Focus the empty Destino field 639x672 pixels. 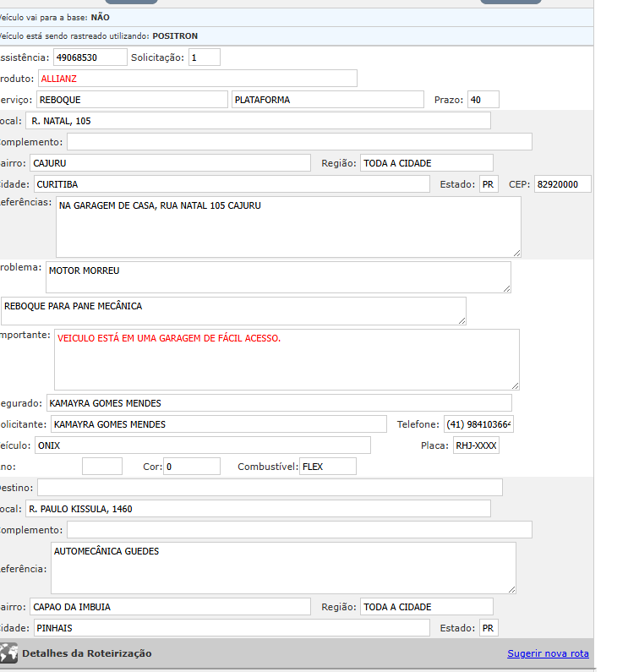(x=270, y=487)
